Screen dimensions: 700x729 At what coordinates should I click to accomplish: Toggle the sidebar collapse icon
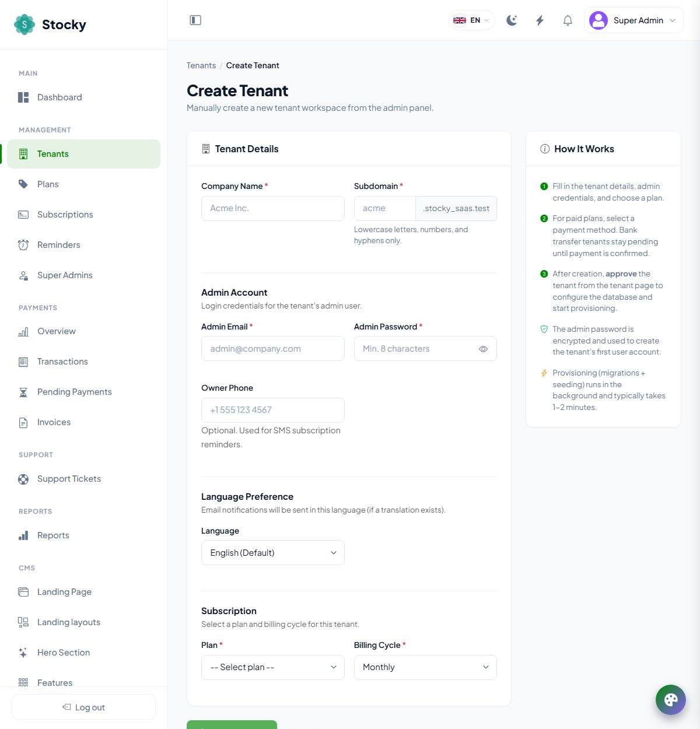(x=195, y=20)
